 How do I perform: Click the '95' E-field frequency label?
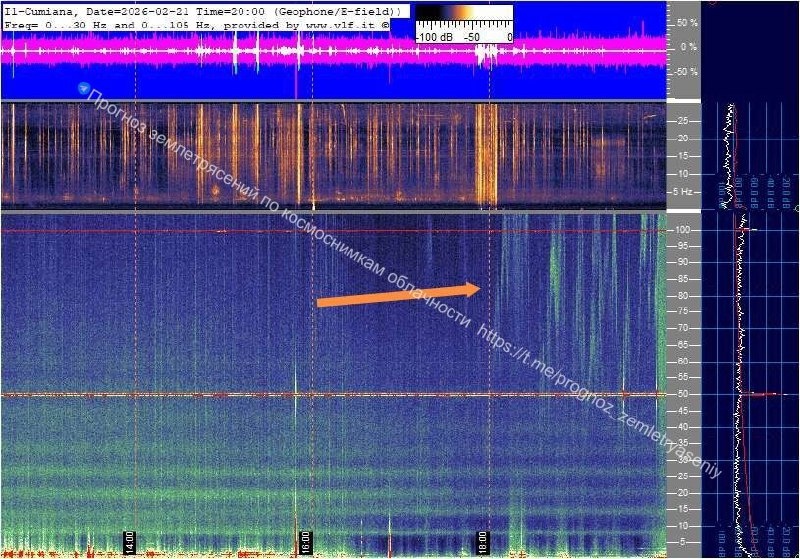tap(683, 246)
